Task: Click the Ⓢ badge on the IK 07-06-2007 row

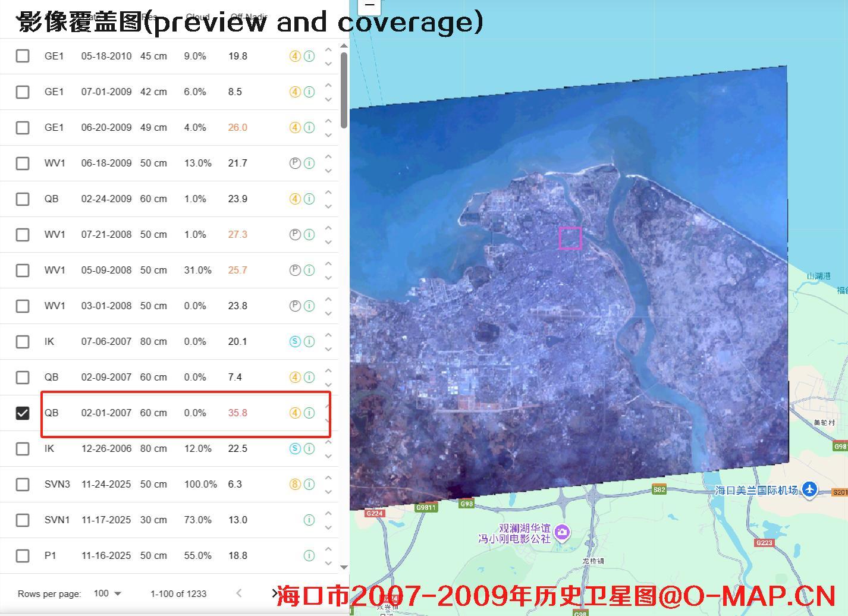Action: [295, 341]
